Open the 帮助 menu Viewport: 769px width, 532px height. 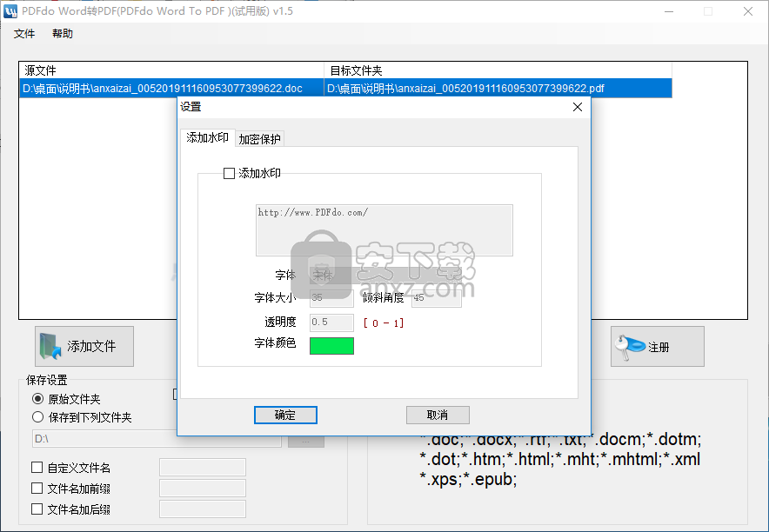[63, 33]
